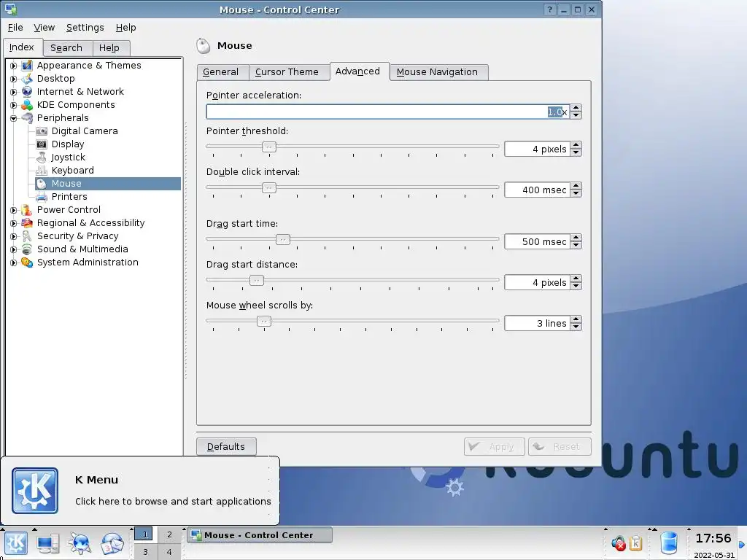This screenshot has height=560, width=747.
Task: Click the Internet & Network globe icon
Action: tap(27, 91)
